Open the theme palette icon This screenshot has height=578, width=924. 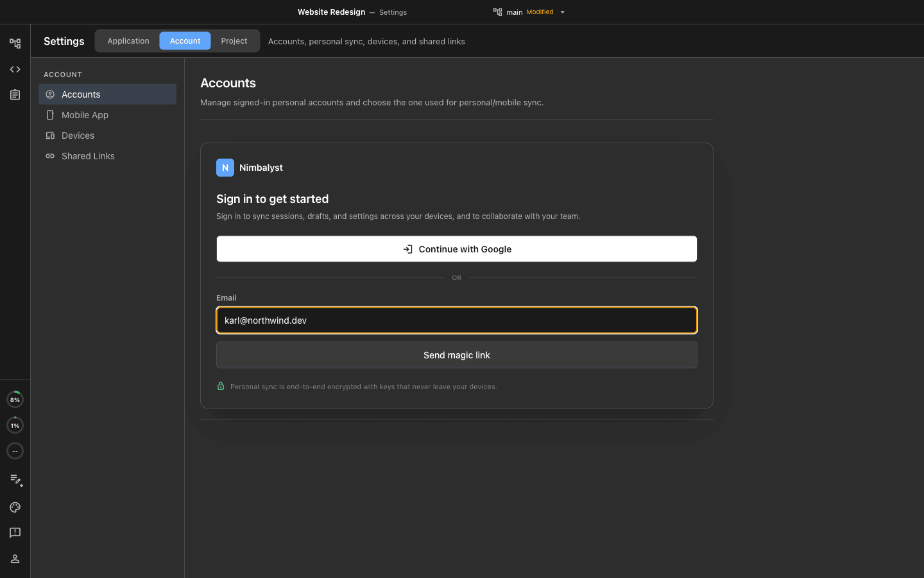[15, 507]
